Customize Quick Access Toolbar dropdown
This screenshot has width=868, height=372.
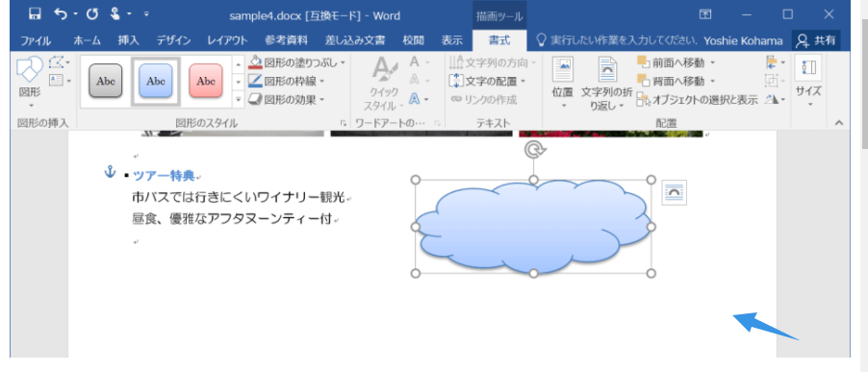tap(146, 15)
